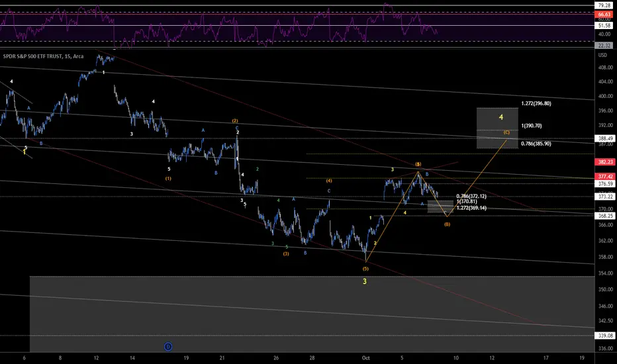Select the 388.49 price axis label

[606, 138]
